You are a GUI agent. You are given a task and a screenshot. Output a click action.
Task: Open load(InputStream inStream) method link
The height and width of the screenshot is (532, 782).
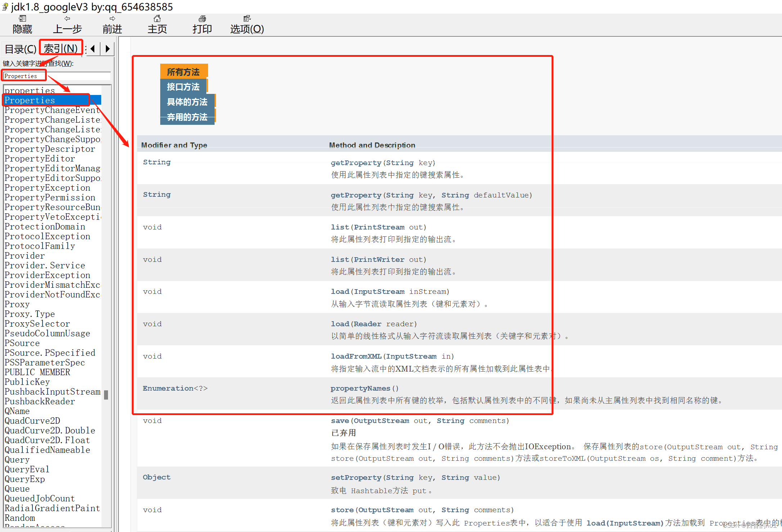tap(340, 292)
